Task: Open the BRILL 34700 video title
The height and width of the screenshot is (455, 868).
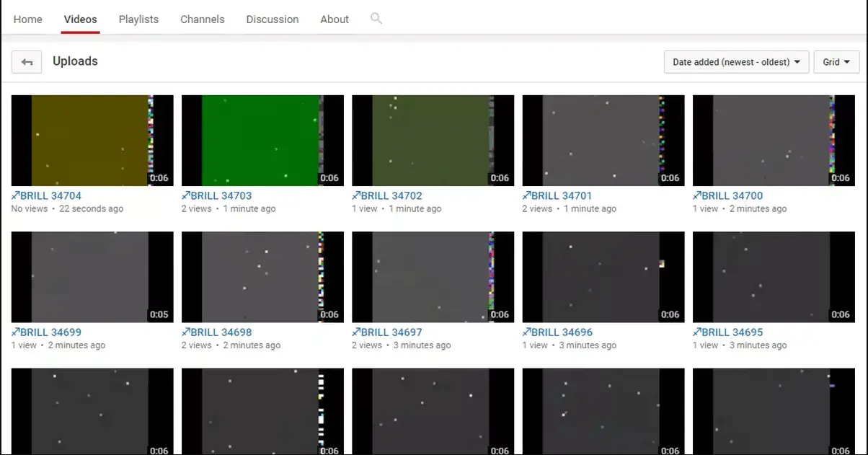Action: click(x=728, y=195)
